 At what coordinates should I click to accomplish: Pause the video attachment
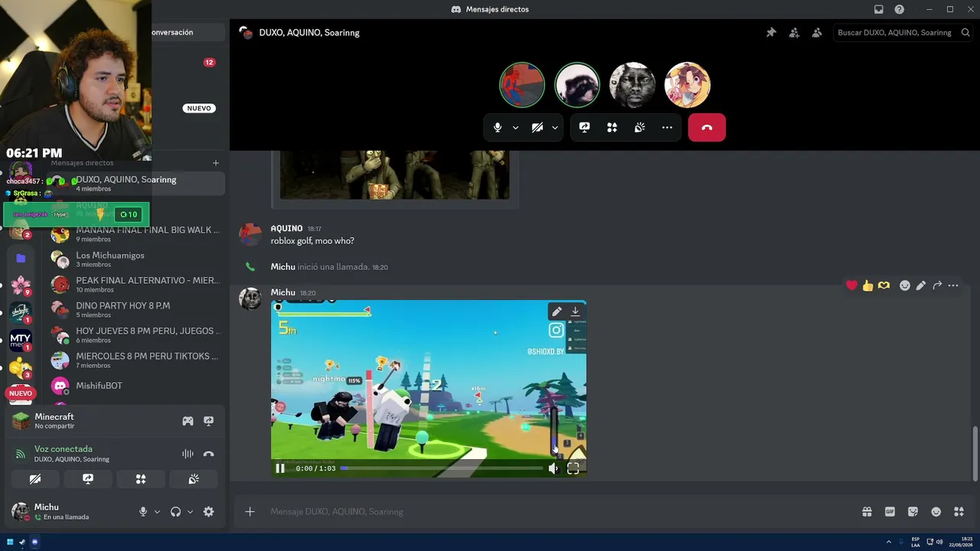(x=280, y=468)
